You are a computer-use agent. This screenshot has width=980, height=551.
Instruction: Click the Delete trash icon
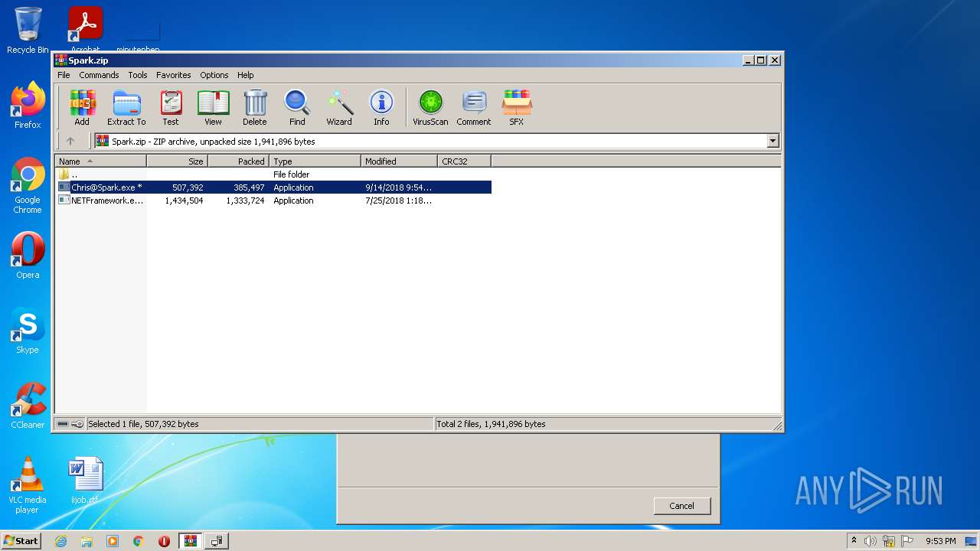click(255, 107)
